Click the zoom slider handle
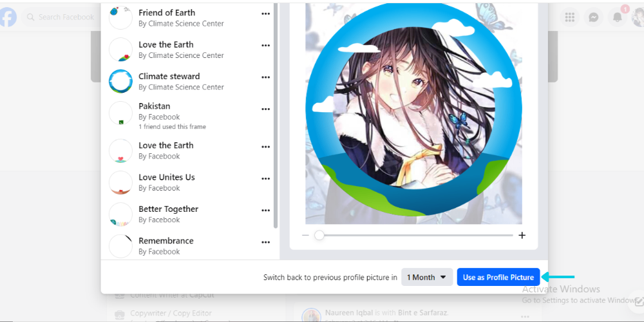The height and width of the screenshot is (322, 644). pos(319,235)
